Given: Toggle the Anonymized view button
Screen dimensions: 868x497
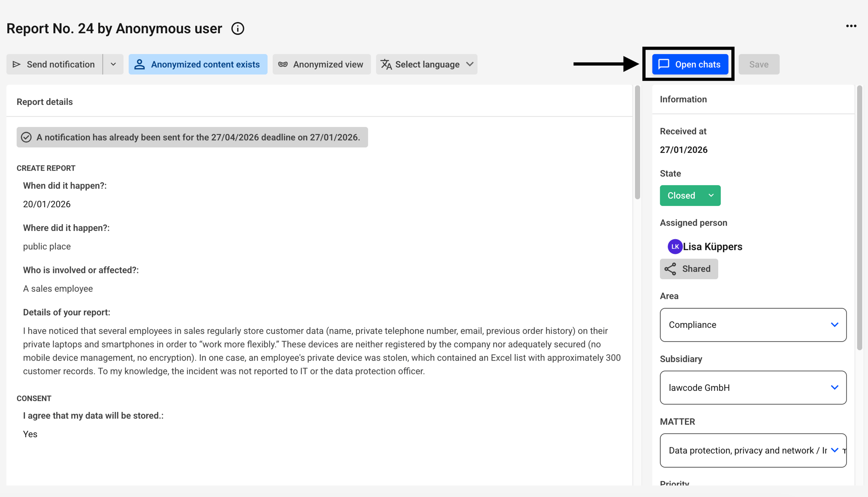Looking at the screenshot, I should [x=322, y=64].
